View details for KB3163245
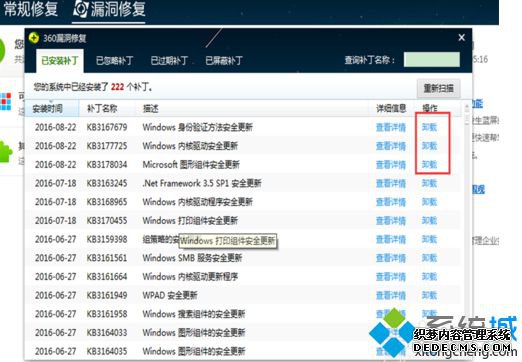The width and height of the screenshot is (522, 362). tap(391, 183)
